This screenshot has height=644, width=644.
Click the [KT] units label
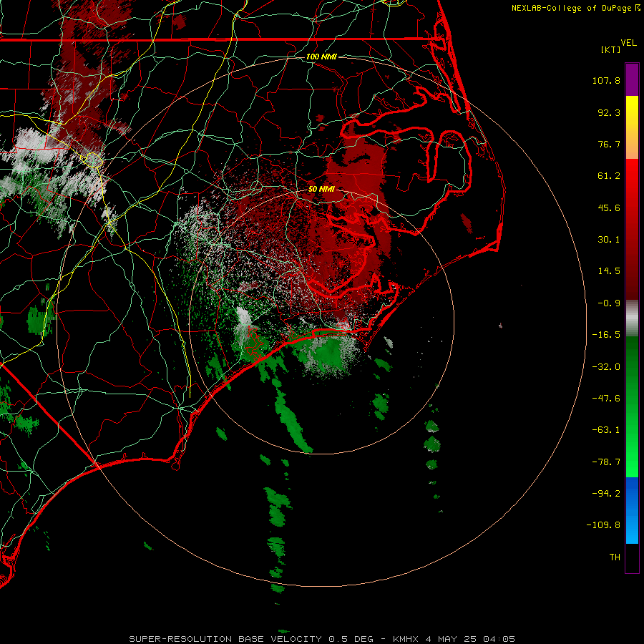pos(611,49)
